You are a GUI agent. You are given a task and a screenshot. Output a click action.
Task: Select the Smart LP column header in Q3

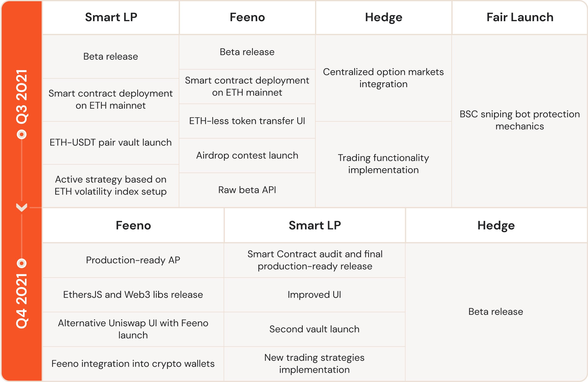coord(111,17)
